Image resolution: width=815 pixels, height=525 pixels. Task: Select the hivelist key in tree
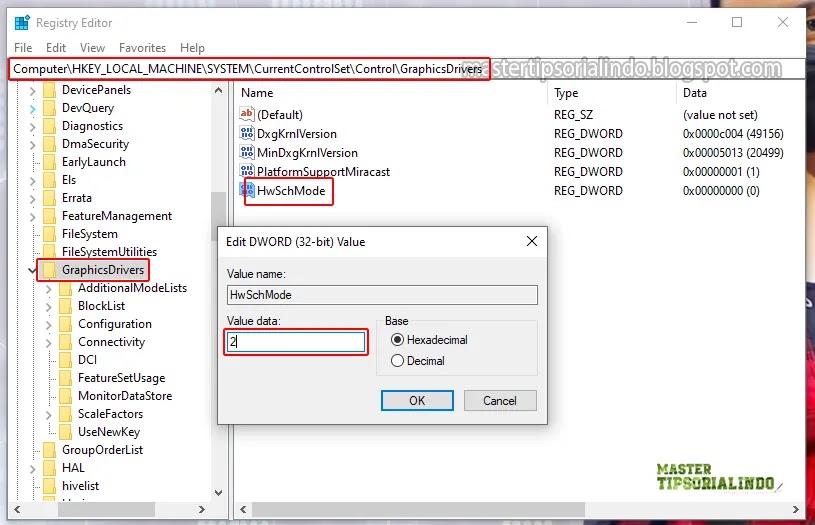(x=80, y=486)
